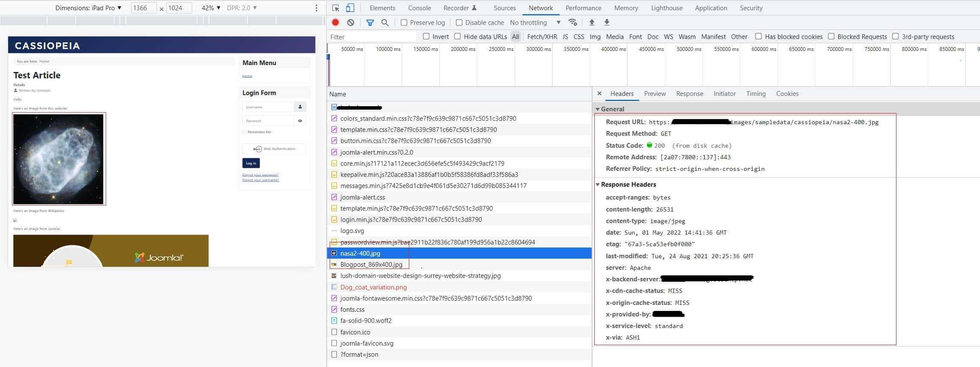Image resolution: width=980 pixels, height=367 pixels.
Task: Click the inspect element cursor icon
Action: [x=336, y=8]
